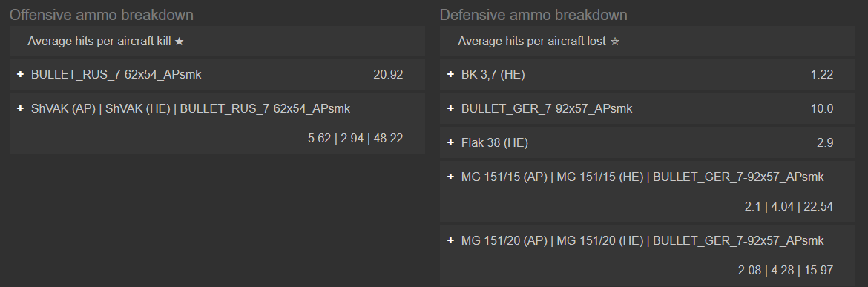Image resolution: width=868 pixels, height=287 pixels.
Task: Expand the Flak 38 (HE) row plus icon
Action: pos(450,143)
